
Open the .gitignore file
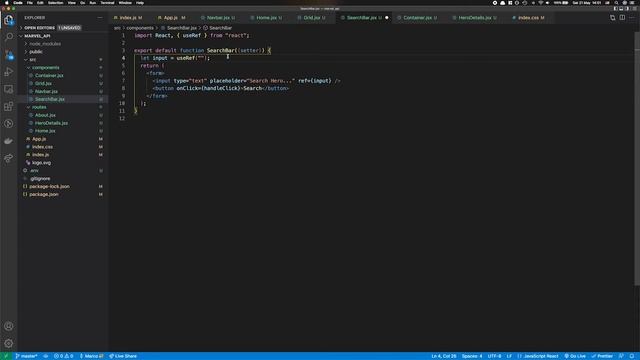coord(63,179)
